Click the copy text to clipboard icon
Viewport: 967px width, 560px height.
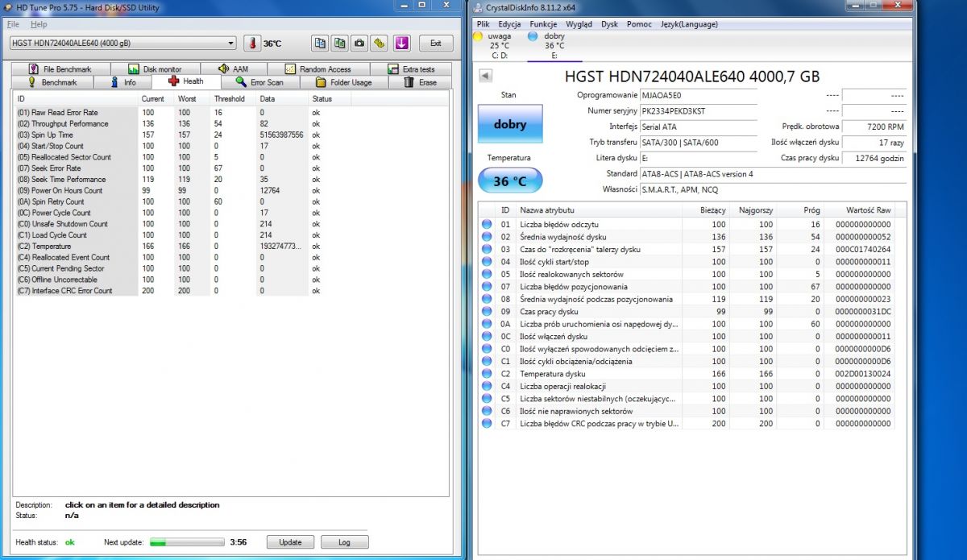320,43
